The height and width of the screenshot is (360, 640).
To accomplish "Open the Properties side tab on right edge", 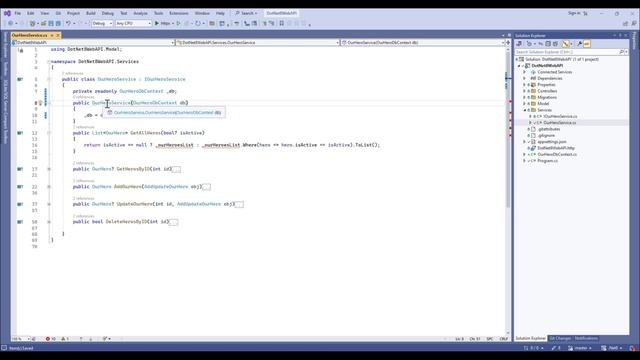I will pos(635,40).
